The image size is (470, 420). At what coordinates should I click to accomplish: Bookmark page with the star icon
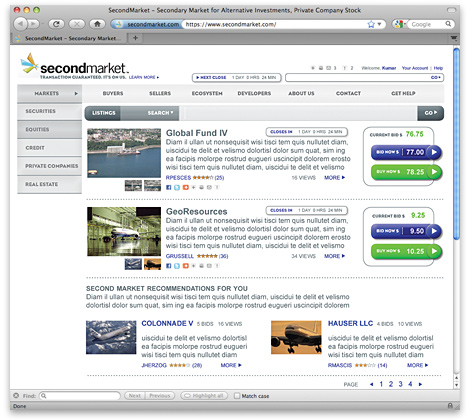[x=371, y=24]
